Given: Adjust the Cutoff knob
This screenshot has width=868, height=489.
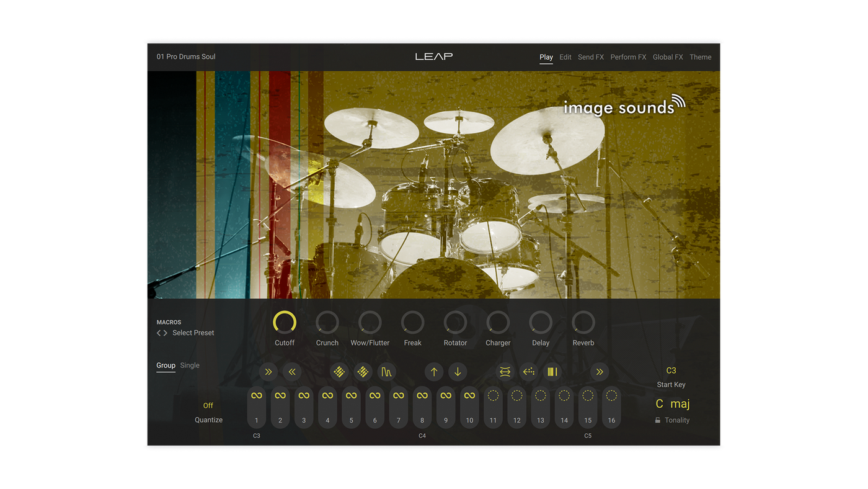Looking at the screenshot, I should (x=285, y=323).
